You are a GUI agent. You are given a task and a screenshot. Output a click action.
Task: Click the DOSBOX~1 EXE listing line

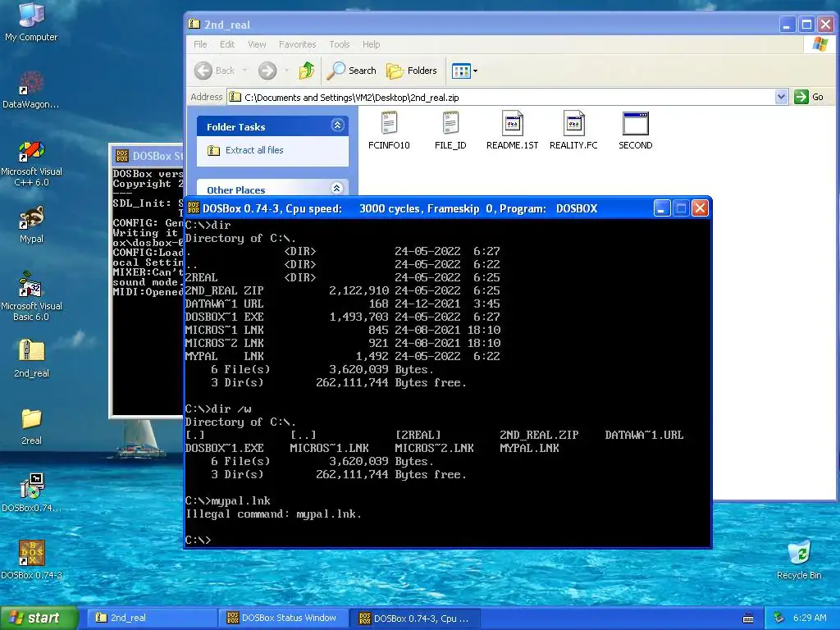click(x=342, y=317)
